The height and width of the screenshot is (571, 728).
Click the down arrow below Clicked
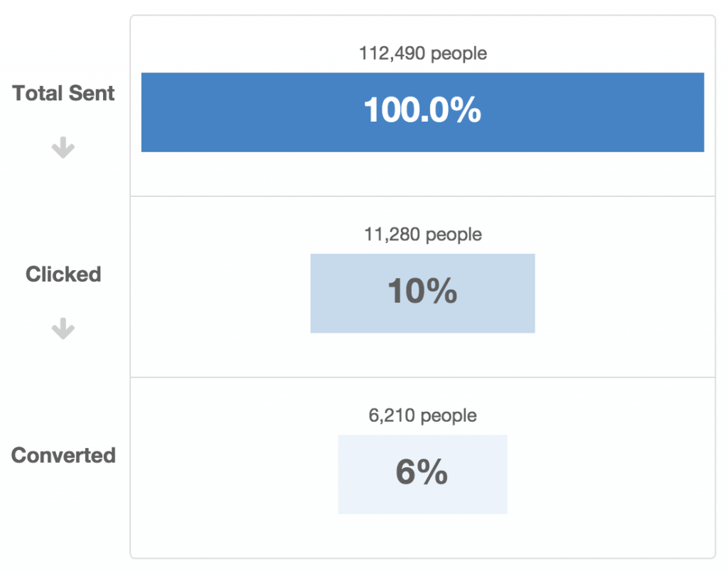63,329
